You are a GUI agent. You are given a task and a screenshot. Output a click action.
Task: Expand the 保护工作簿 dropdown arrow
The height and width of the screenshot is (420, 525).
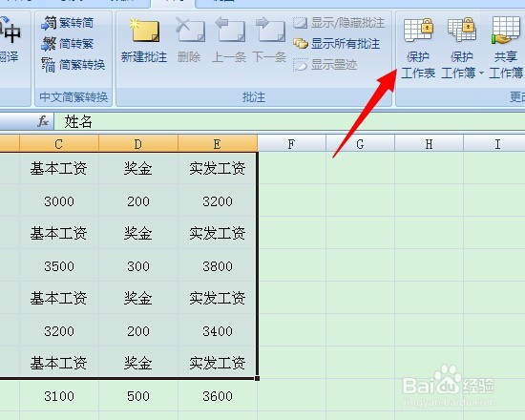pos(481,73)
